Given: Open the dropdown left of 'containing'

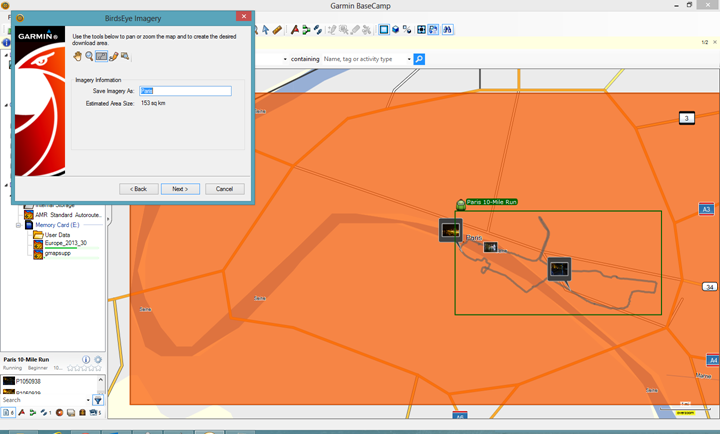Looking at the screenshot, I should [285, 59].
